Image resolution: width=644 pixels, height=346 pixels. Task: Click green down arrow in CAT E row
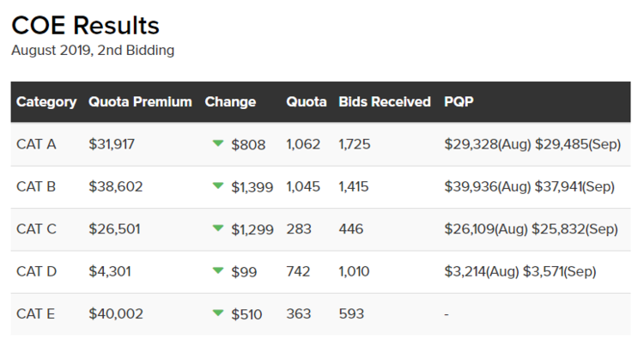point(218,314)
